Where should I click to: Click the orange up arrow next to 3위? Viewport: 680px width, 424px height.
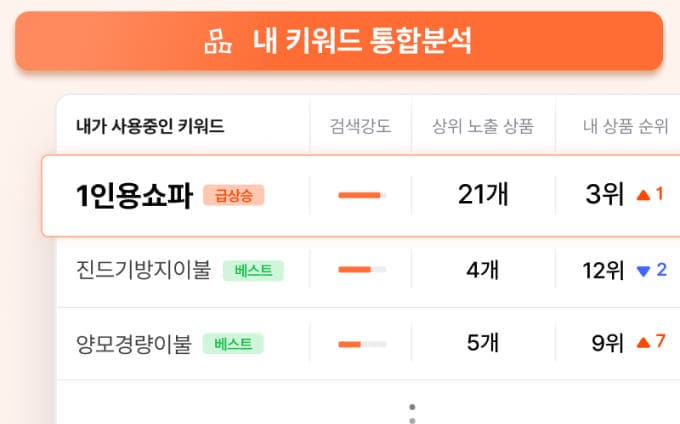643,196
